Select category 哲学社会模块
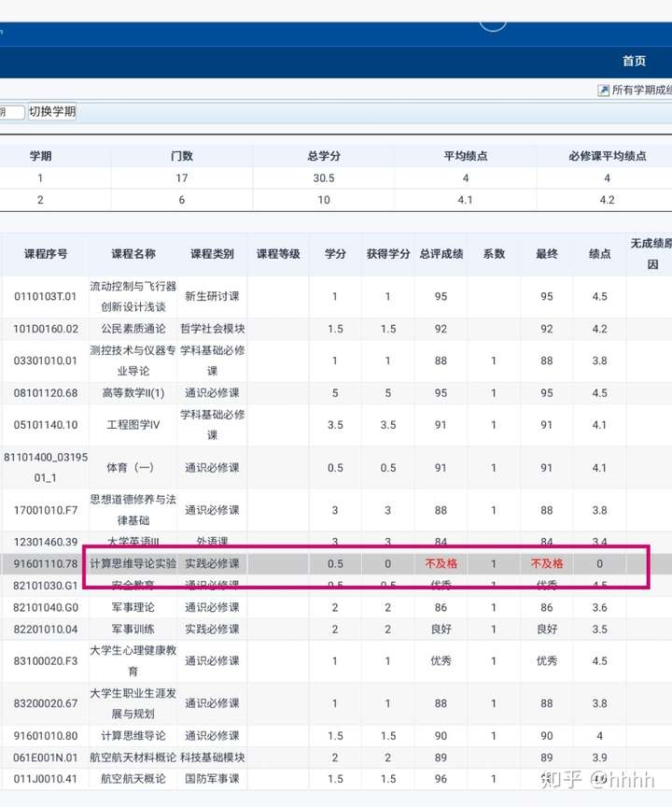 coord(212,329)
